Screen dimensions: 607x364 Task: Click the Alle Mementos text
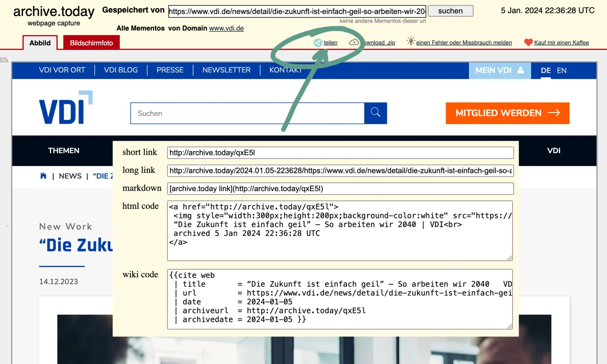(x=141, y=28)
